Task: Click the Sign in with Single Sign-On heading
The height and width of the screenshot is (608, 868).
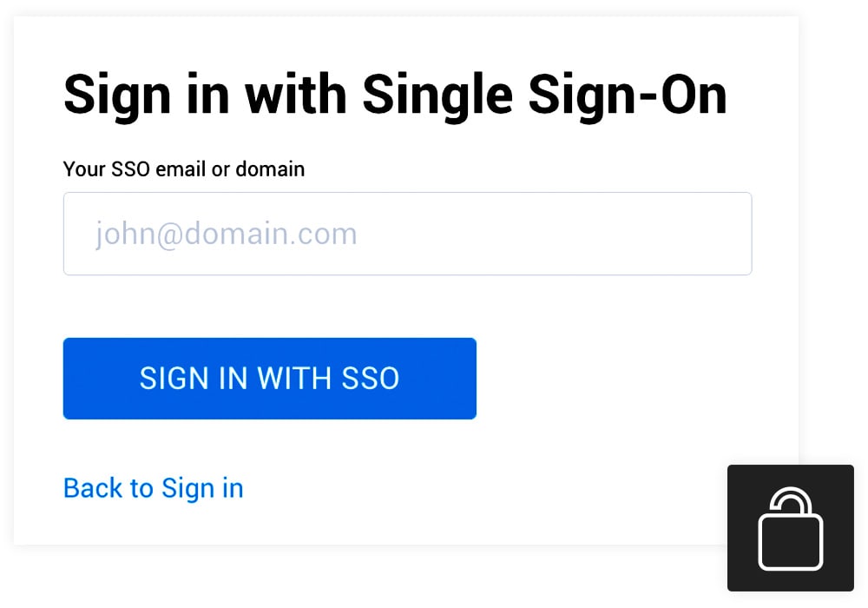Action: [395, 94]
